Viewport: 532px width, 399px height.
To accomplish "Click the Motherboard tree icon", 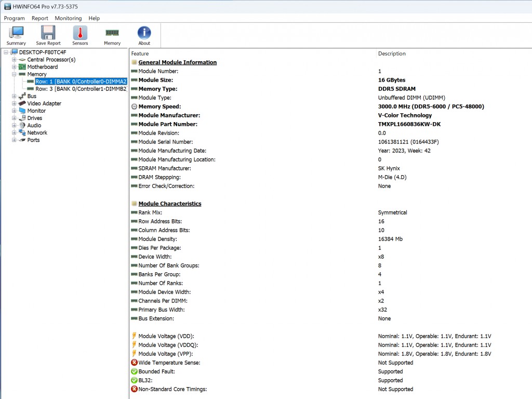I will [22, 67].
